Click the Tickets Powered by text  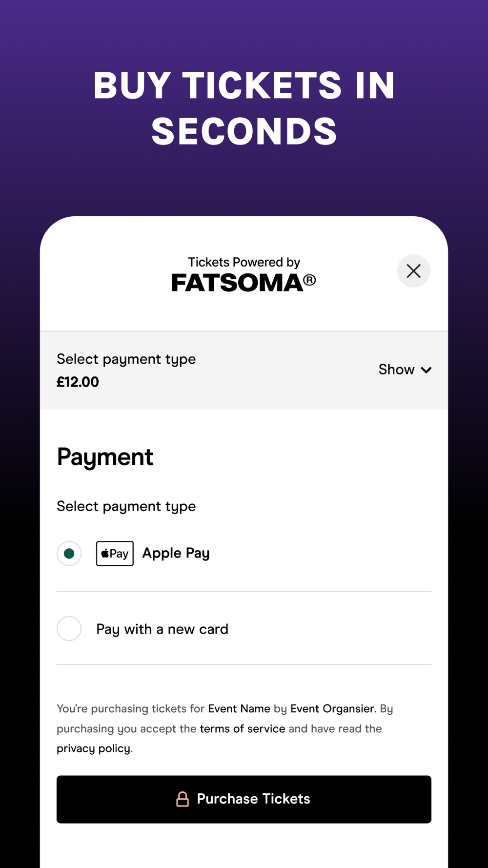tap(244, 262)
